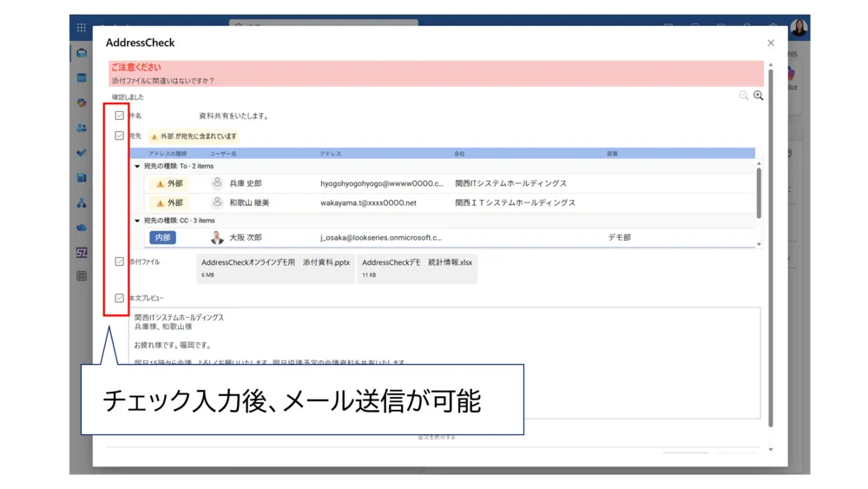The width and height of the screenshot is (868, 489).
Task: Open org chart icon in Outlook sidebar
Action: (82, 203)
